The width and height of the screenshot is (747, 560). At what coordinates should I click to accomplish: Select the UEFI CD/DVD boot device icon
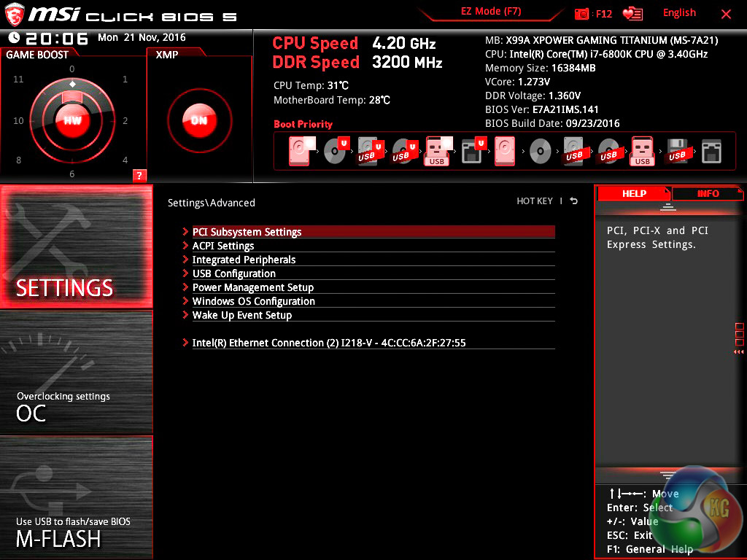[337, 151]
